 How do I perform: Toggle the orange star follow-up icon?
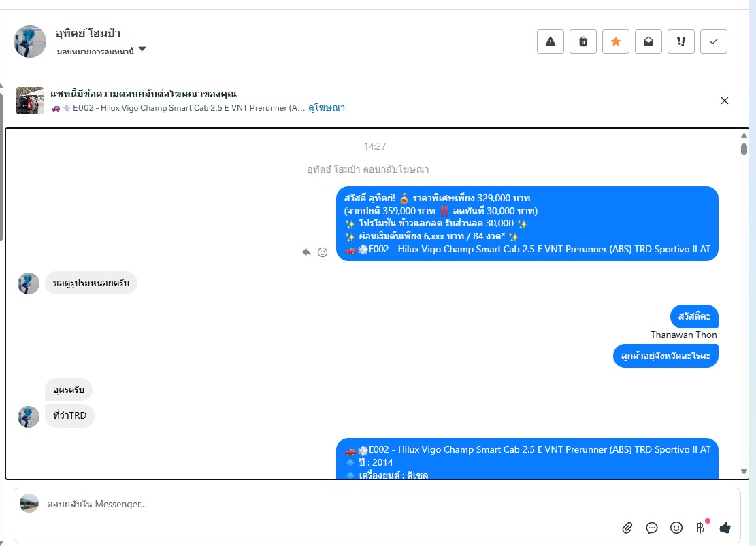click(x=616, y=41)
